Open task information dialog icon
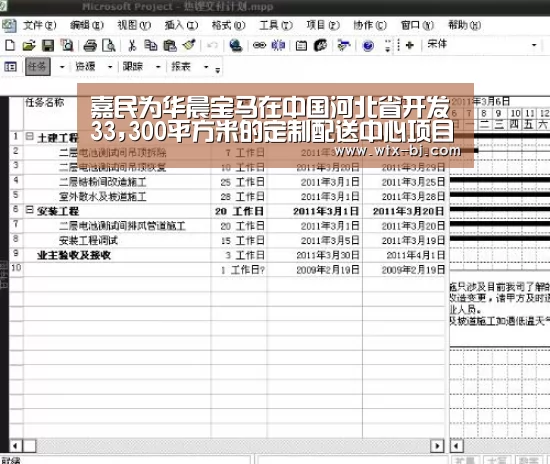 (301, 46)
